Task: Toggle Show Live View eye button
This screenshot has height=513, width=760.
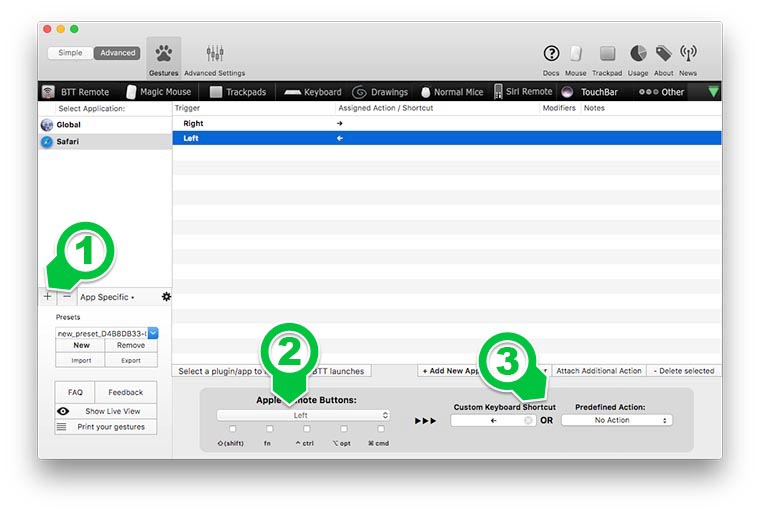Action: coord(106,411)
